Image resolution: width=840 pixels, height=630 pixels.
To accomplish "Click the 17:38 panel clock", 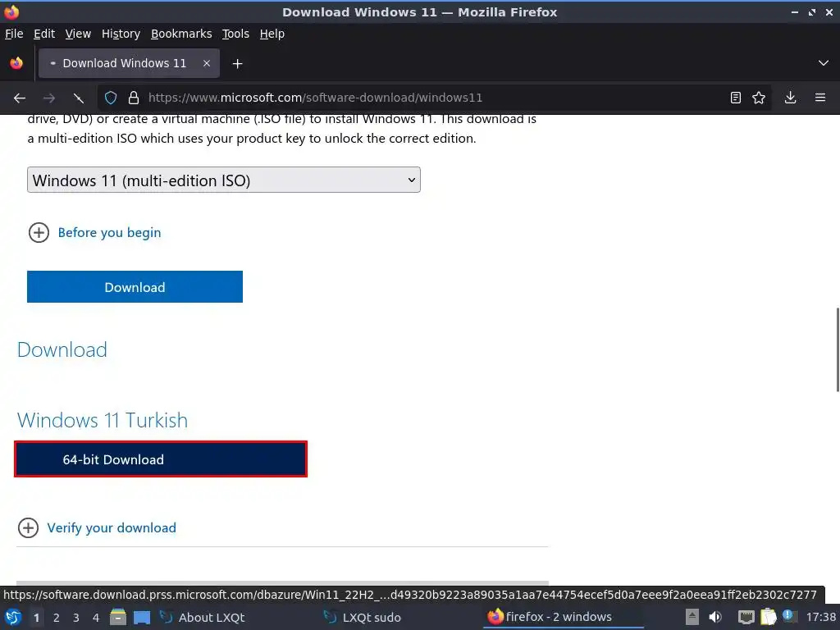I will [820, 617].
